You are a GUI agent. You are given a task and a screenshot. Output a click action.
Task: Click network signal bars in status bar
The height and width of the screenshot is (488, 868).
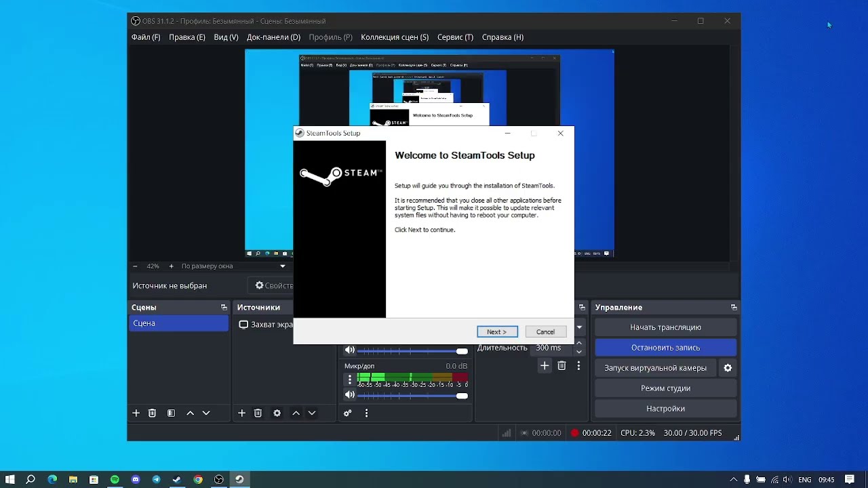point(506,433)
